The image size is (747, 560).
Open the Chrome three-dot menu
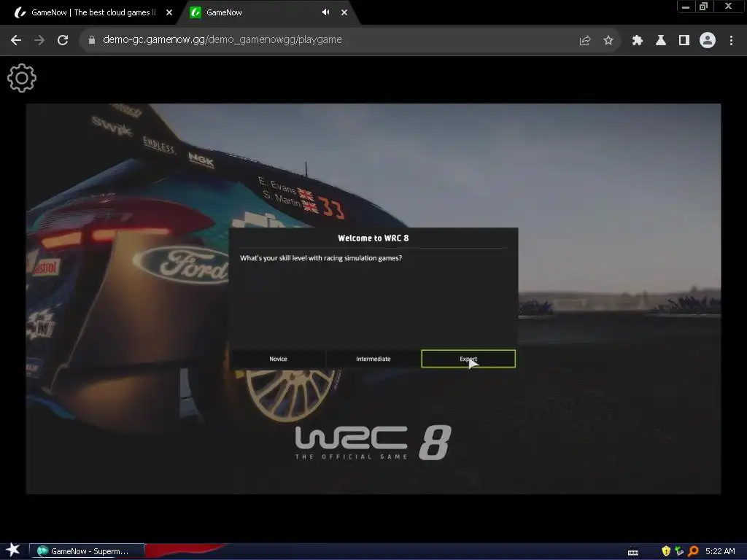click(731, 41)
